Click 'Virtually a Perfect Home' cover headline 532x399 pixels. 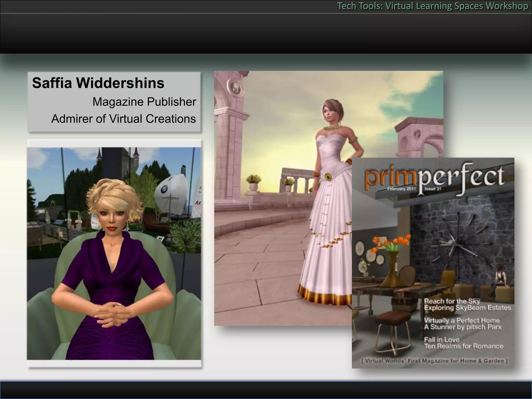click(462, 320)
